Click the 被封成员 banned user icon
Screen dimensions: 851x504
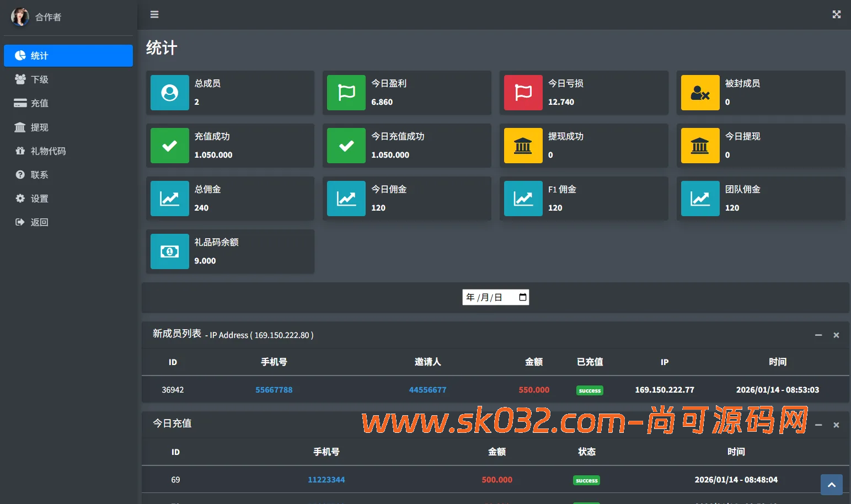click(x=700, y=93)
